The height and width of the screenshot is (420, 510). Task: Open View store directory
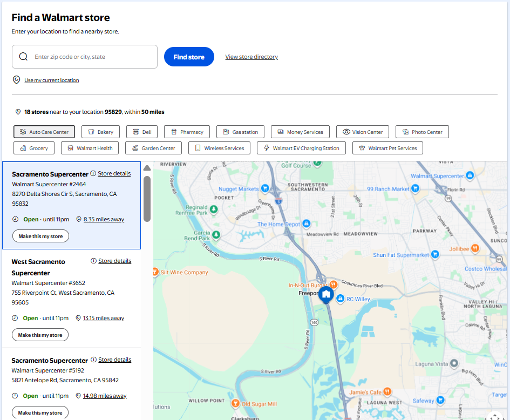pos(251,56)
